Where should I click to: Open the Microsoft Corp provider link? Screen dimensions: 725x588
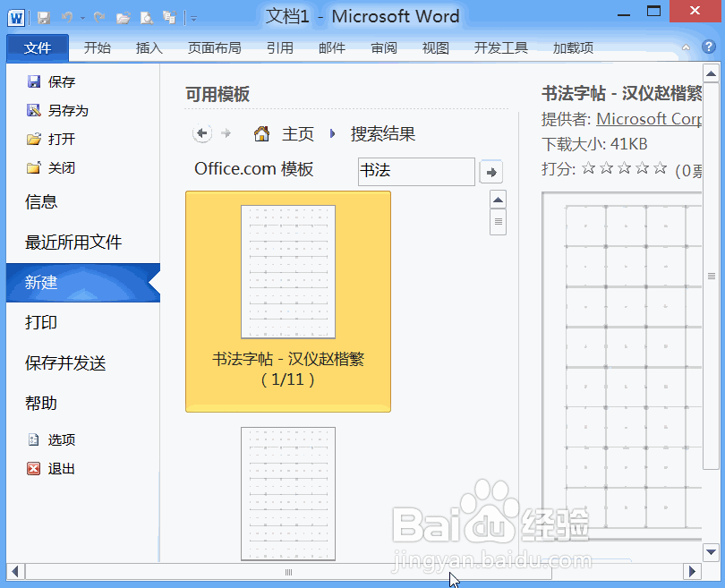click(x=649, y=119)
